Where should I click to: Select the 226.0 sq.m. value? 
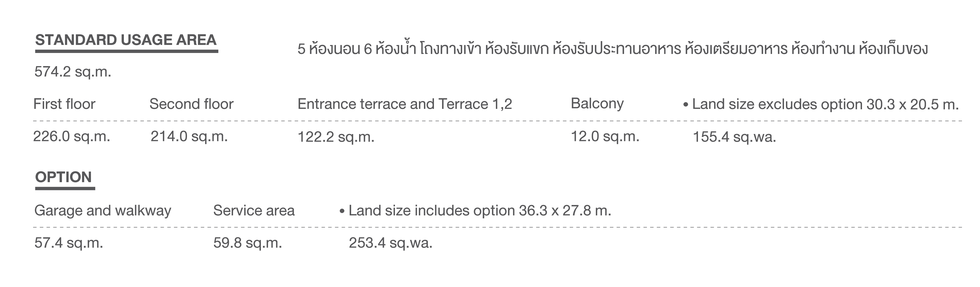tap(72, 136)
